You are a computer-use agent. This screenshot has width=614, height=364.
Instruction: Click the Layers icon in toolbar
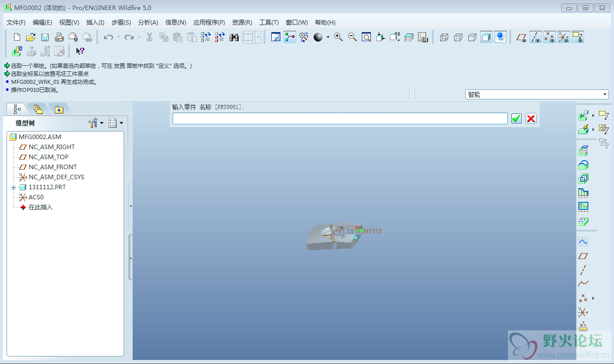click(409, 37)
